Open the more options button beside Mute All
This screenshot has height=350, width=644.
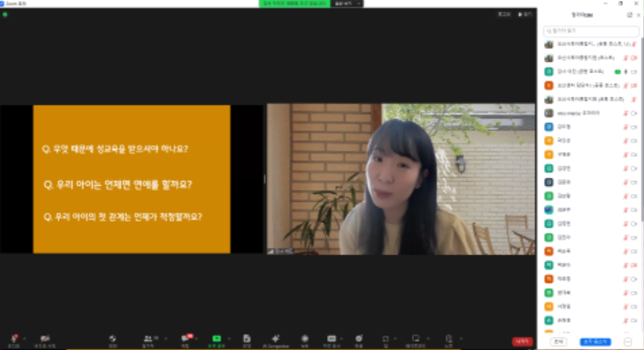[x=628, y=341]
